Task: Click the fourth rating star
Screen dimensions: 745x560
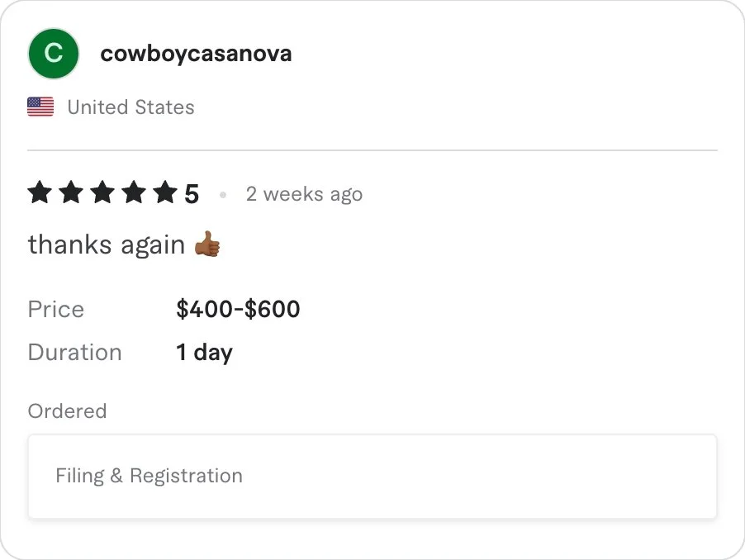Action: tap(134, 193)
